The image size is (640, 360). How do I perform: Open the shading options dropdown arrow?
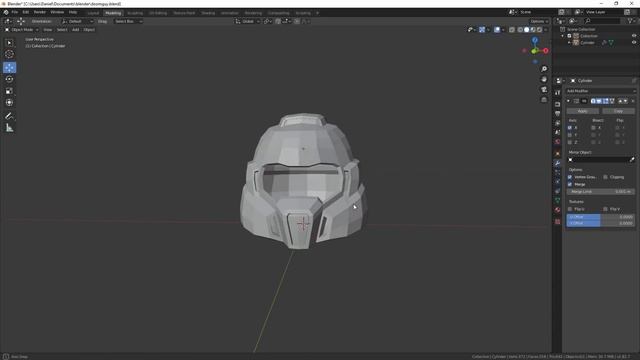[x=546, y=30]
